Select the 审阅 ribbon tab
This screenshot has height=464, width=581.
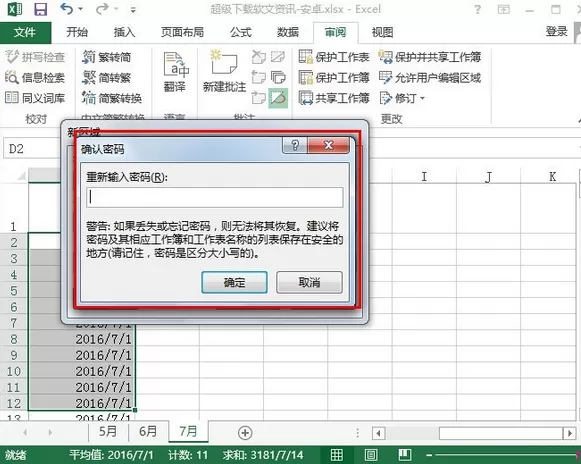coord(335,33)
